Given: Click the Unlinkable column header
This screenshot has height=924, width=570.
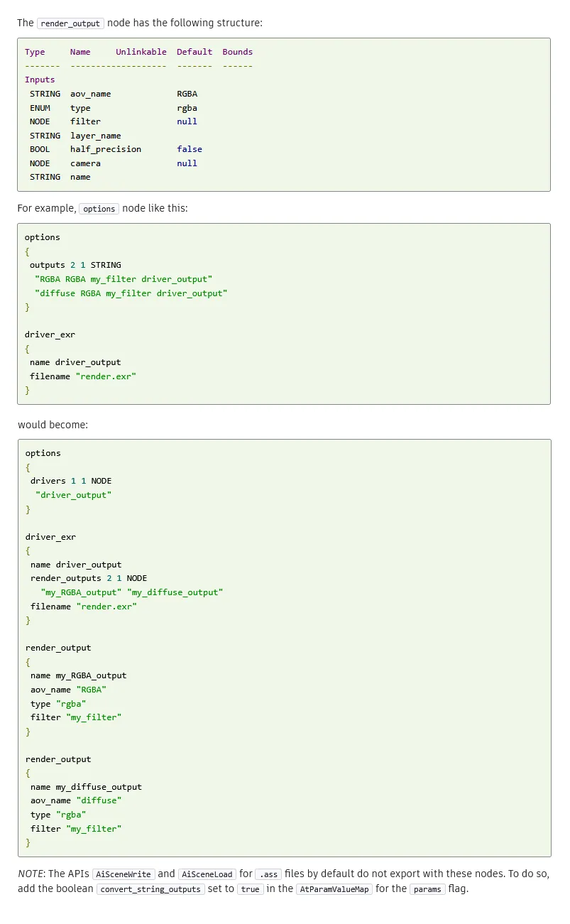Looking at the screenshot, I should tap(141, 52).
